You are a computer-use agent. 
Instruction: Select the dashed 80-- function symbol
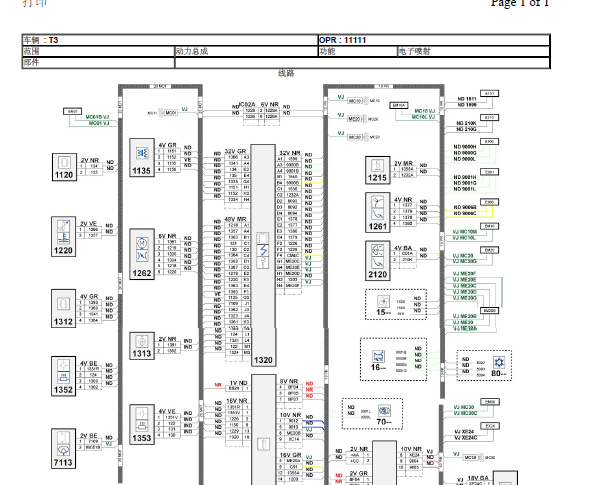click(484, 366)
